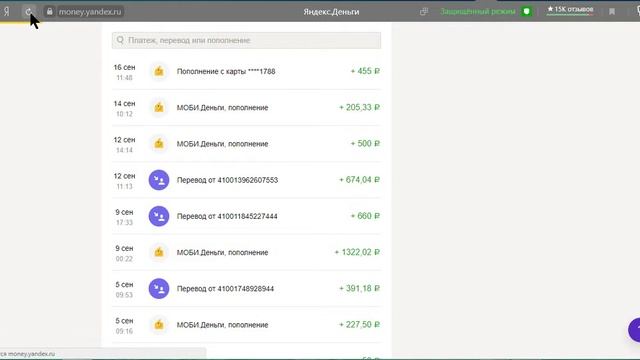Click the + 455 ₽ amount
This screenshot has width=640, height=360.
coord(365,71)
